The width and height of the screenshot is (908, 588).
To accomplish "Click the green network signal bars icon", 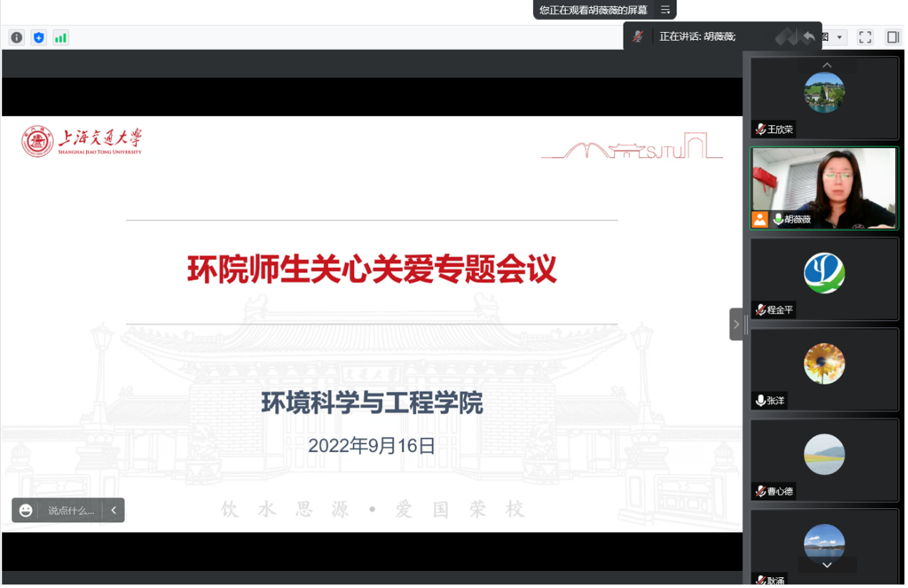I will click(x=61, y=37).
